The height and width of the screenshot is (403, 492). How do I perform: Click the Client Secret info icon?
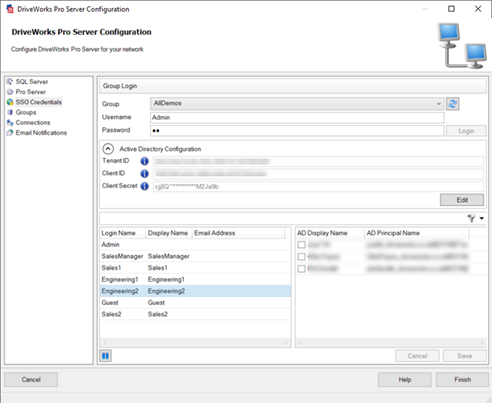144,186
